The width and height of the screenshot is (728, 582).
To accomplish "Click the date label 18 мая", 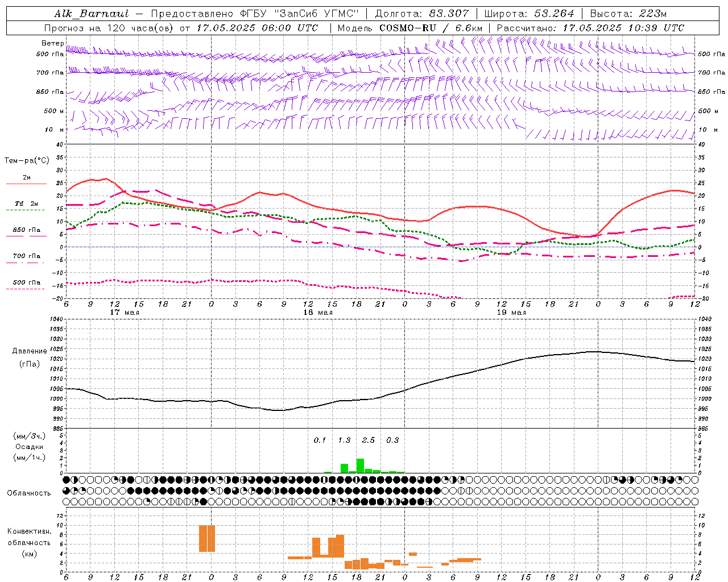I will (x=318, y=312).
